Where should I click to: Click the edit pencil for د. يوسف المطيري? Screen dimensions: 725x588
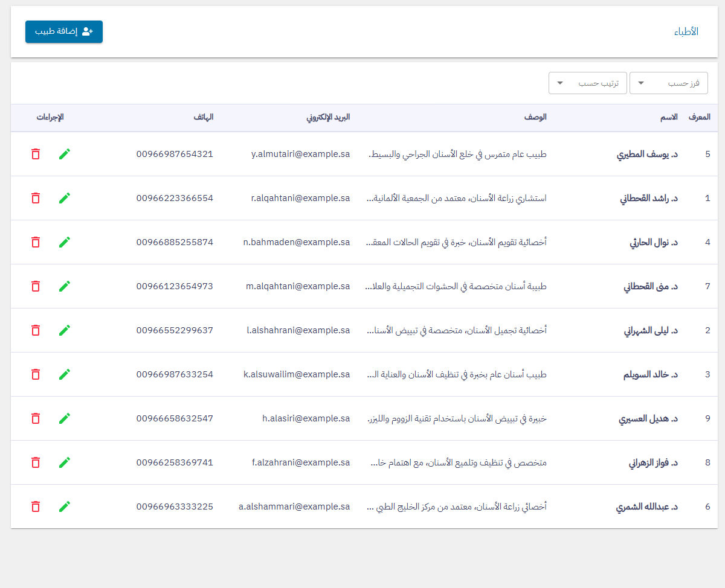pos(65,154)
